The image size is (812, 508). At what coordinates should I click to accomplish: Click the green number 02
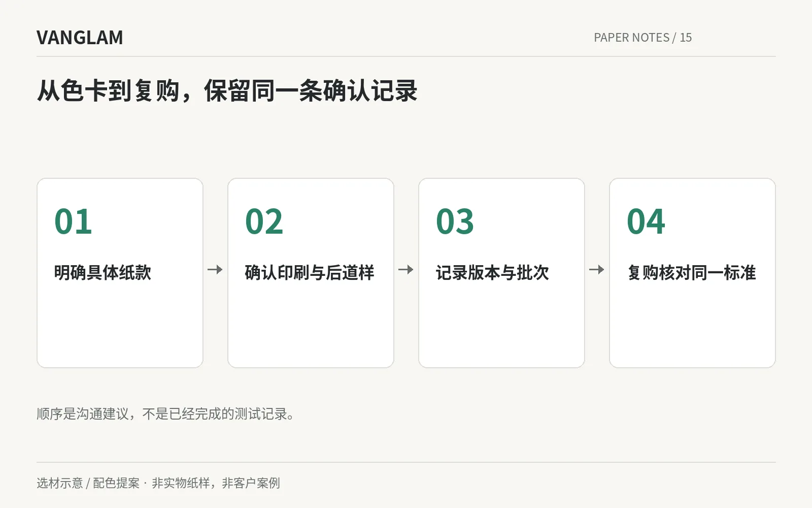pyautogui.click(x=264, y=222)
